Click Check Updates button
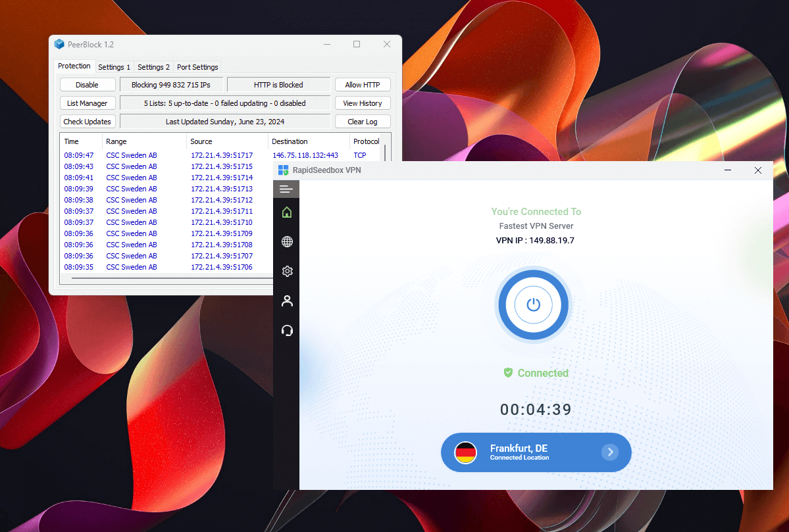Image resolution: width=789 pixels, height=532 pixels. (88, 122)
